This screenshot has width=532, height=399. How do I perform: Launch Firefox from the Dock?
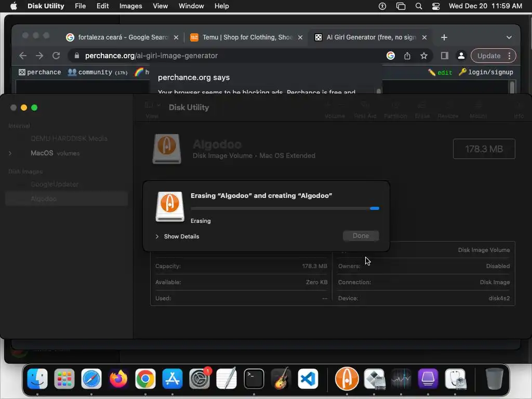point(118,379)
